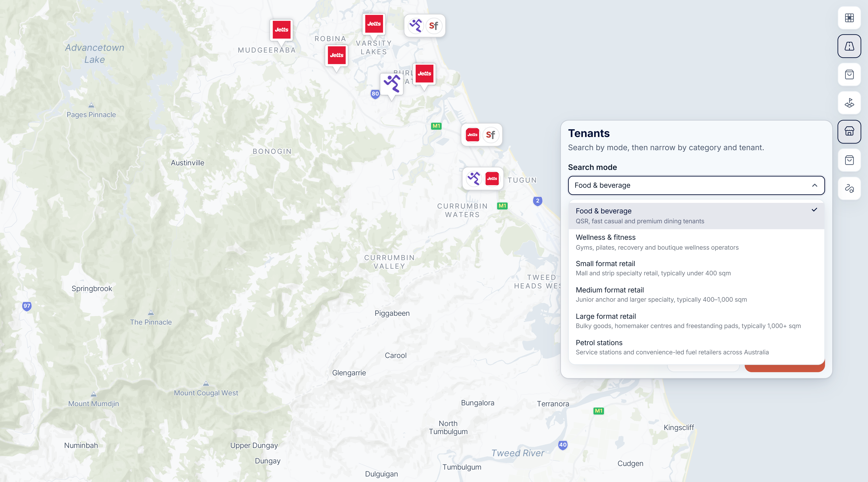
Task: Click the "BONOGIN" map label
Action: (272, 151)
